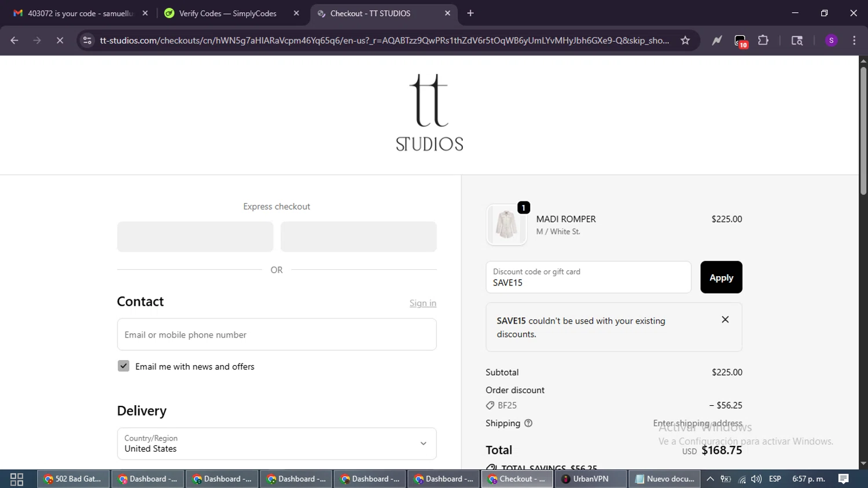Open the notifications center icon
This screenshot has width=868, height=488.
pos(844,479)
